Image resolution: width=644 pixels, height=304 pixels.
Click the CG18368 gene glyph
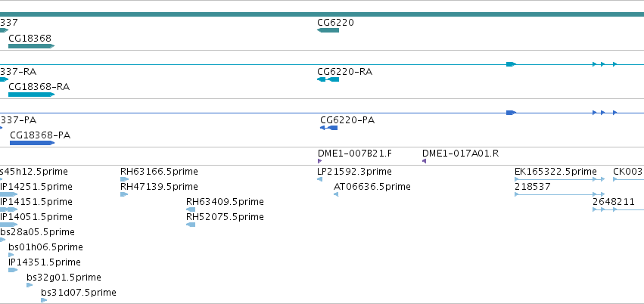pyautogui.click(x=31, y=46)
